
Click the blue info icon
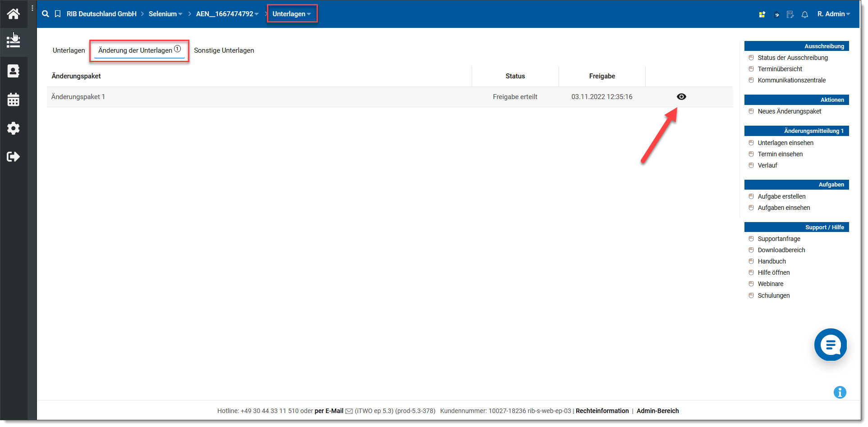pyautogui.click(x=840, y=392)
